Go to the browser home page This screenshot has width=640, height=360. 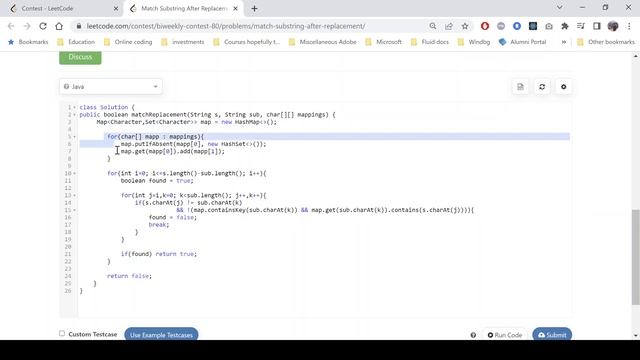point(59,26)
